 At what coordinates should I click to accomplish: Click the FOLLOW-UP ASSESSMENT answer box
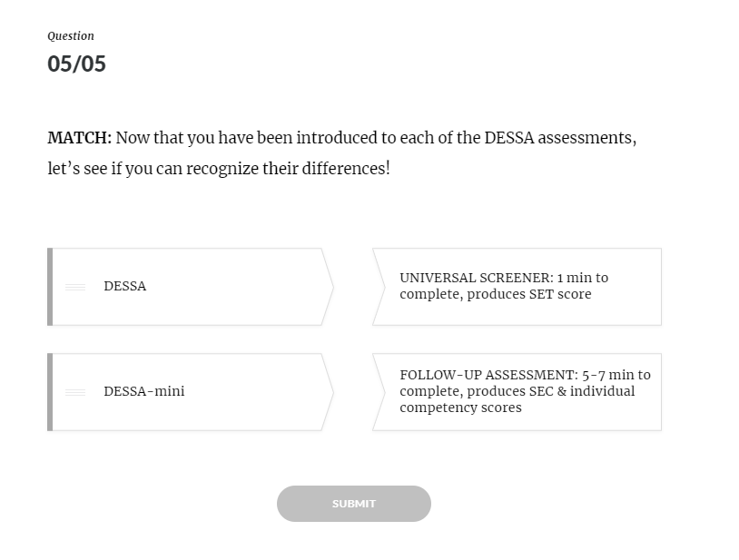click(x=517, y=392)
